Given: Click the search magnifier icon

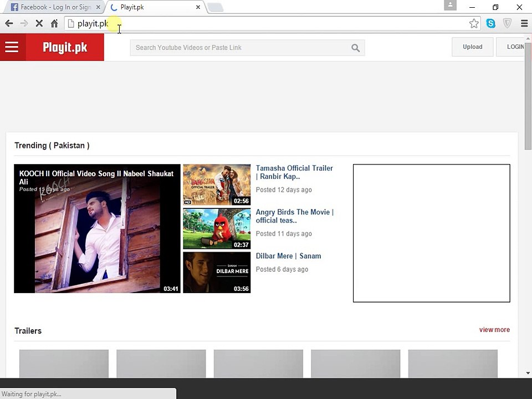Looking at the screenshot, I should click(355, 48).
